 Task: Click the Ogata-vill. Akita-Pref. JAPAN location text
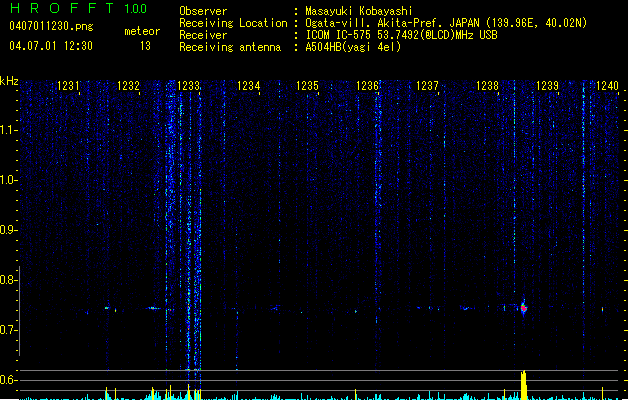[446, 23]
